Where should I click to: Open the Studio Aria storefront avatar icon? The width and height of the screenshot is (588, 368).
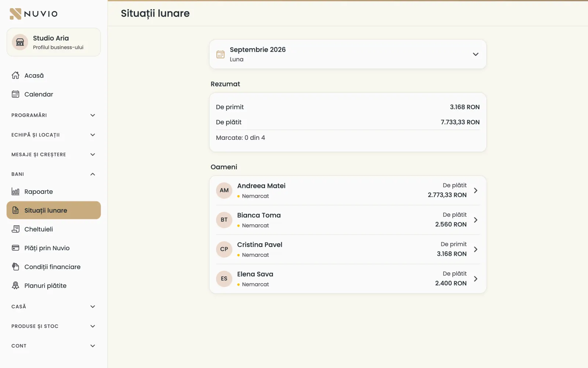[20, 42]
